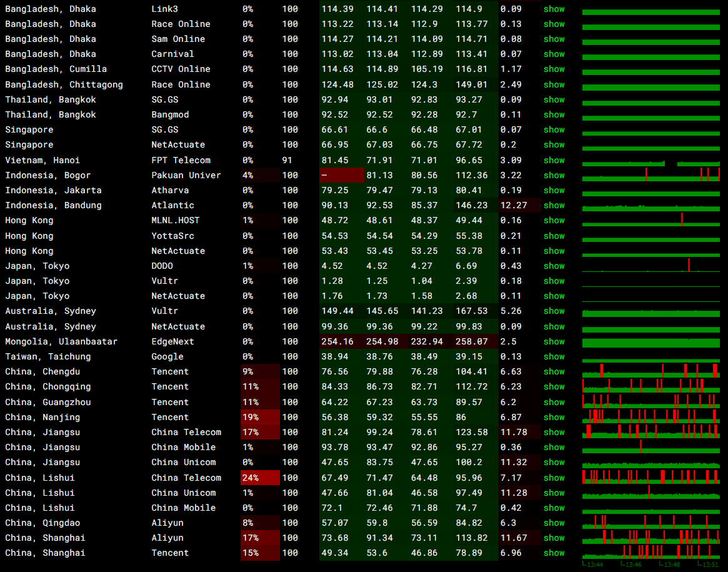Click the 24% loss cell for Lishui
728x572 pixels.
pyautogui.click(x=260, y=478)
